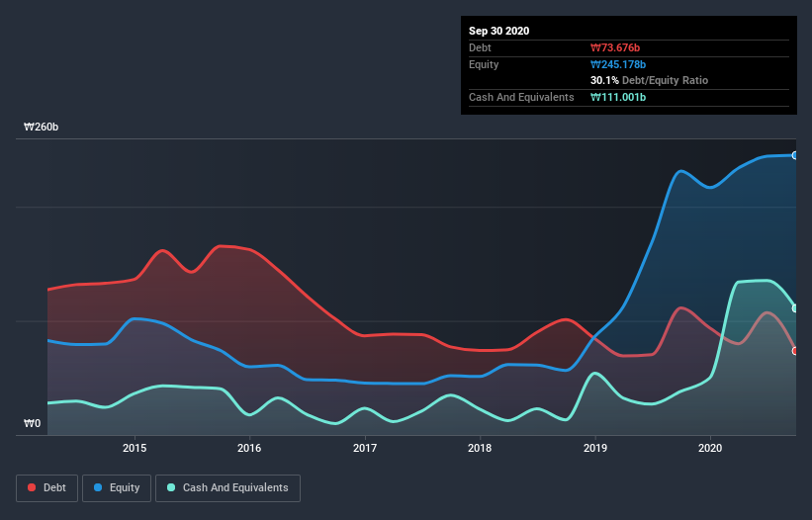Viewport: 812px width, 520px height.
Task: Click the Equity value ₩245.178b in tooltip
Action: point(618,64)
